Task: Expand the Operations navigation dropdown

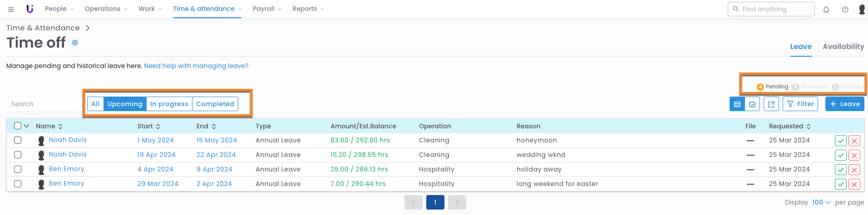Action: click(x=106, y=9)
